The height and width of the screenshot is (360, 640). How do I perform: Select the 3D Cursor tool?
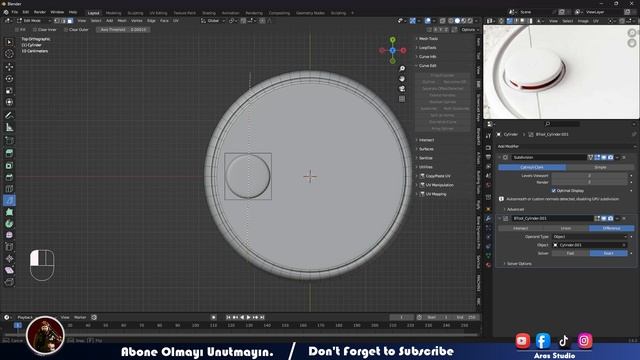pos(9,54)
